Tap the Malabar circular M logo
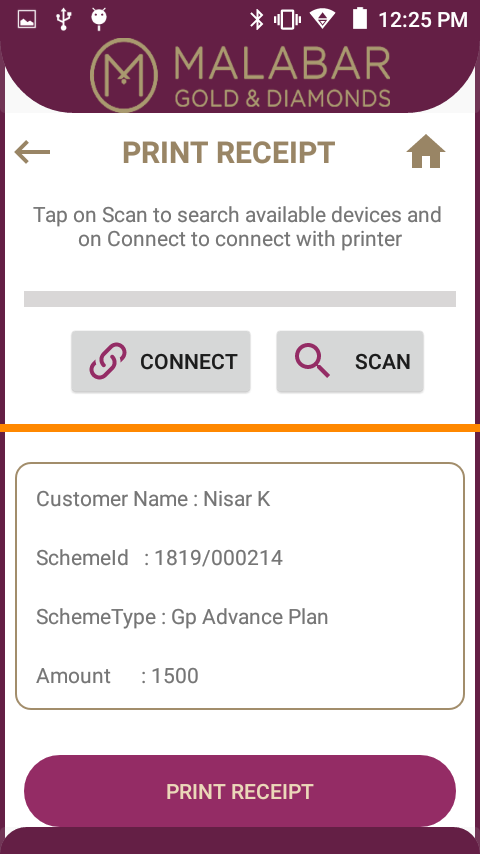This screenshot has height=854, width=480. click(x=124, y=75)
